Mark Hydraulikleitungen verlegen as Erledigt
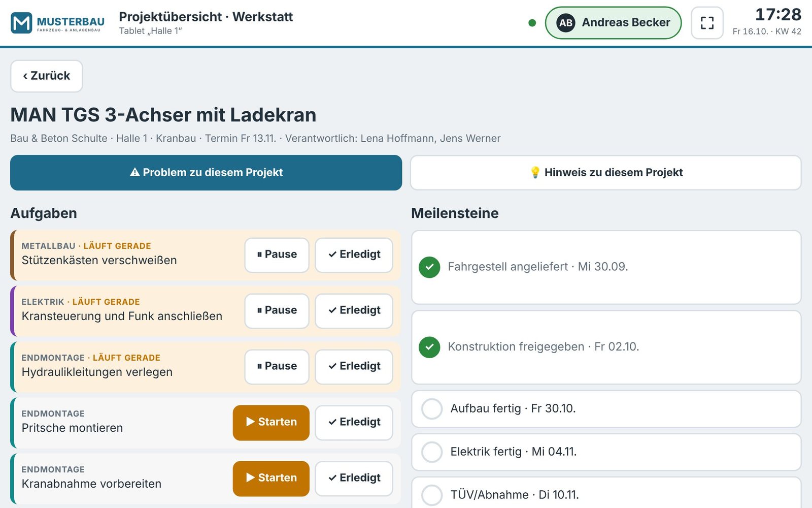812x508 pixels. (x=354, y=367)
